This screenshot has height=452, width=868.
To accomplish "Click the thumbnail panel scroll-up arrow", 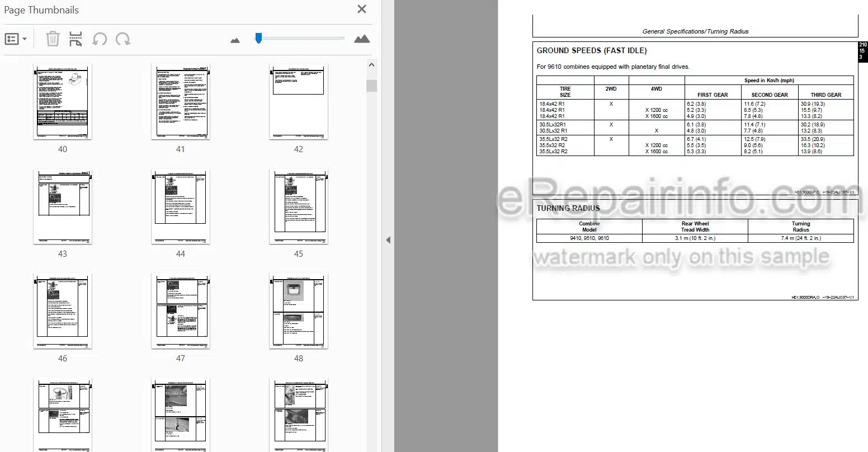I will 371,65.
